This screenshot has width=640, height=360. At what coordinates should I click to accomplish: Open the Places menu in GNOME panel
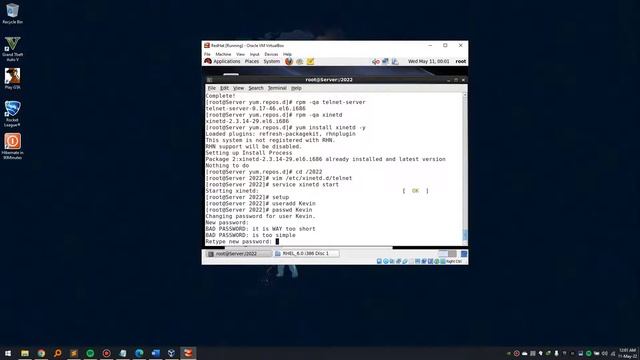coord(252,62)
